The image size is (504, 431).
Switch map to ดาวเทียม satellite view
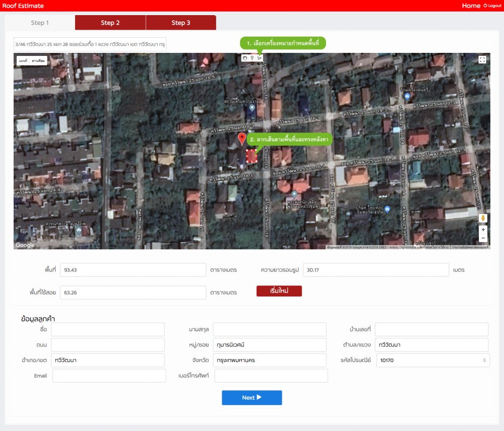point(38,61)
